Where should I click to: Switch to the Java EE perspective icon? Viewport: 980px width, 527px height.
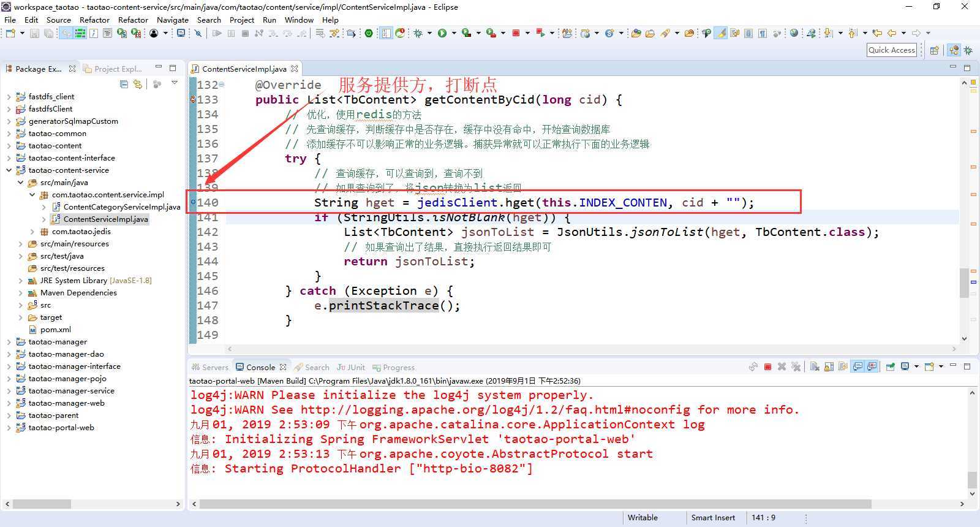coord(954,50)
